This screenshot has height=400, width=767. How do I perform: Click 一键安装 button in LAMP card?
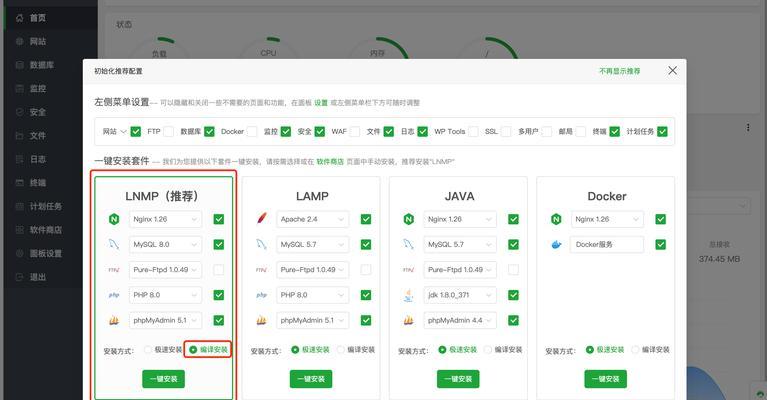click(311, 379)
